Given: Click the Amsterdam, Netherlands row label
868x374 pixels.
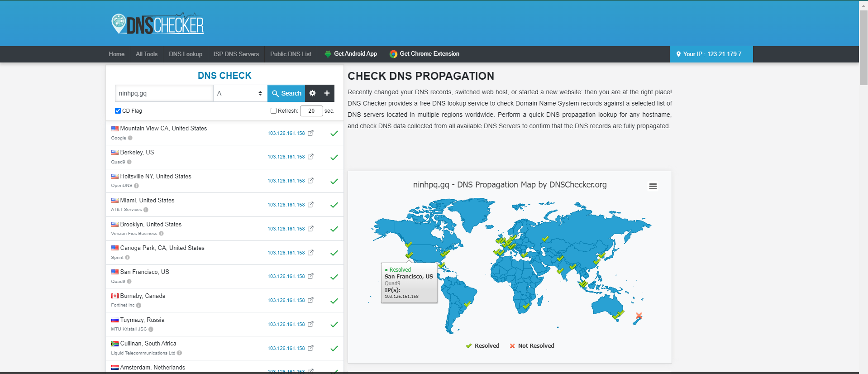Looking at the screenshot, I should coord(153,368).
